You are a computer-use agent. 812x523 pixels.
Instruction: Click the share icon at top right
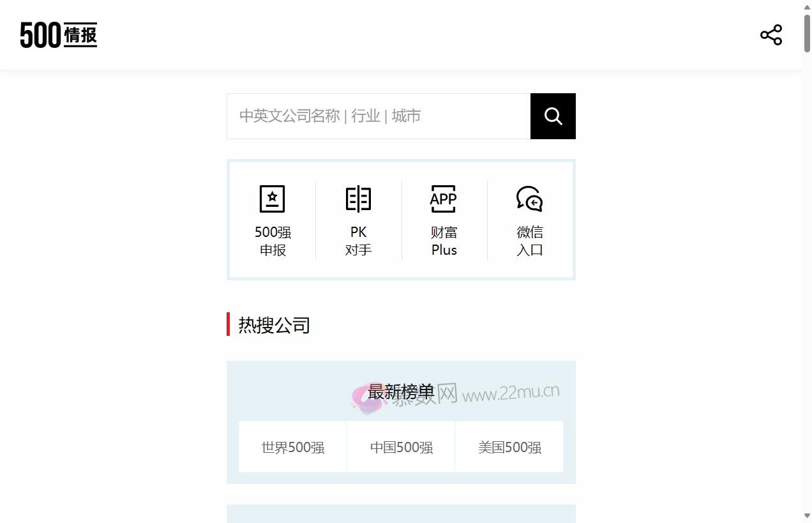tap(771, 34)
